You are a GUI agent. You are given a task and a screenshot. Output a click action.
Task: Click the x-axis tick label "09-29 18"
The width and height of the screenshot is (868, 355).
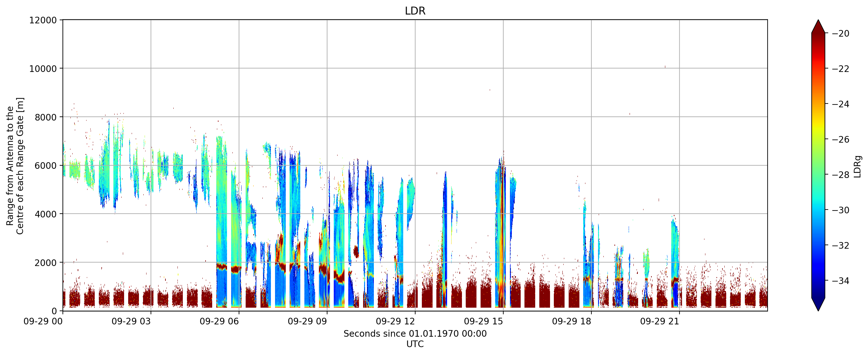point(572,321)
